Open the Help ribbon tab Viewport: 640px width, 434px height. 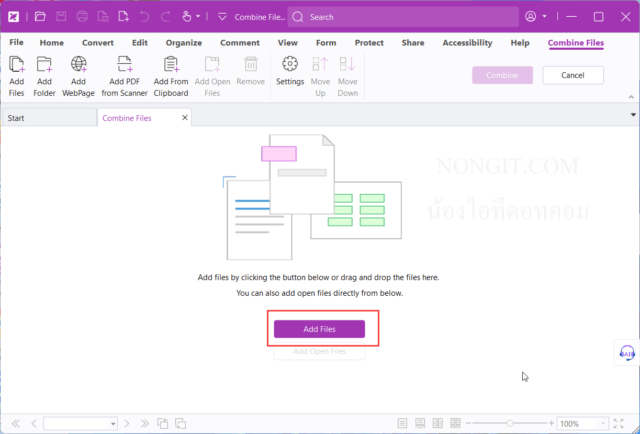pyautogui.click(x=520, y=42)
